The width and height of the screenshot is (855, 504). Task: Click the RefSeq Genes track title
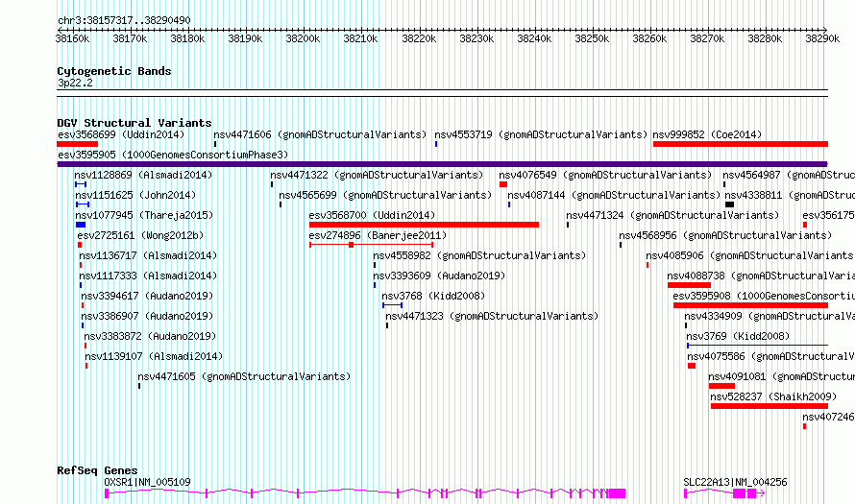(x=97, y=470)
